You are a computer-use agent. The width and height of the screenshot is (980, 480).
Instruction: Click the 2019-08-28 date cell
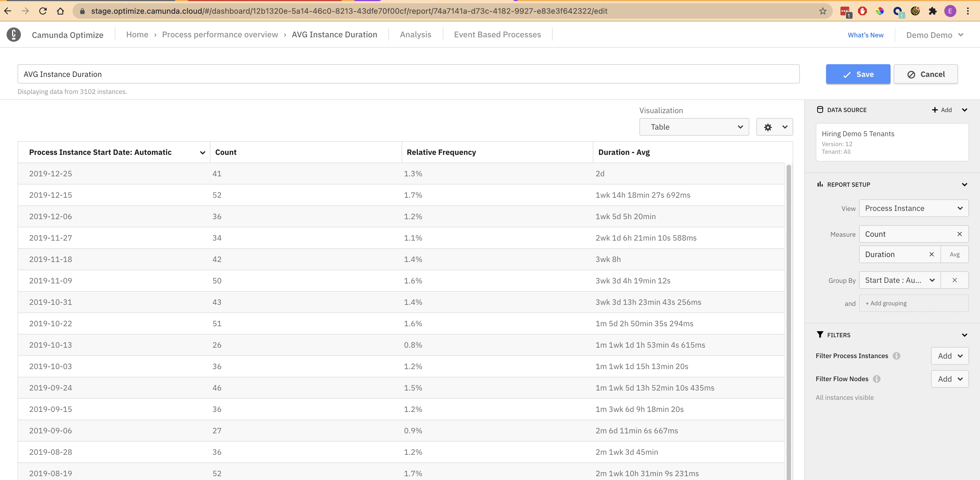point(50,452)
